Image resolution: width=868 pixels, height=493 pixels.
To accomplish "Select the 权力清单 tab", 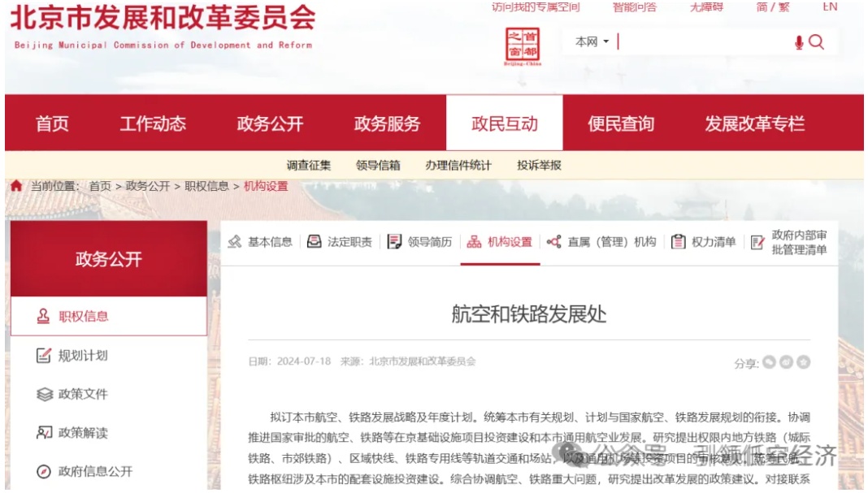I will pyautogui.click(x=704, y=242).
